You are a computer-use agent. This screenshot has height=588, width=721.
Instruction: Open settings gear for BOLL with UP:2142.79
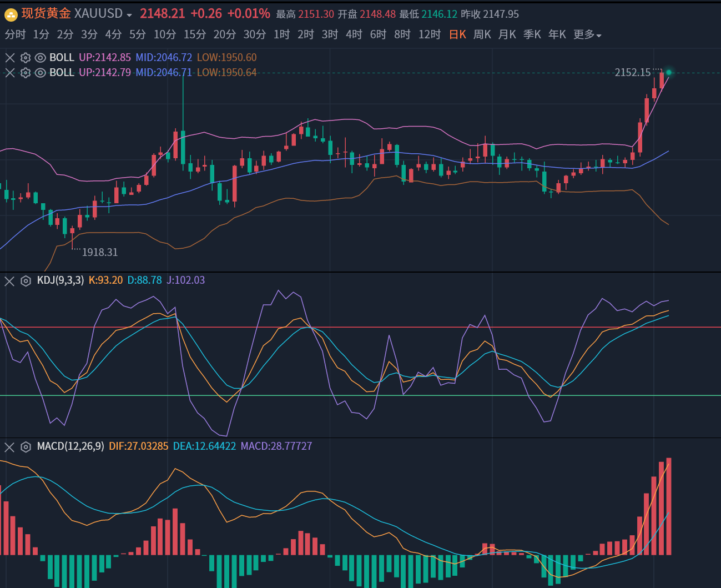25,73
